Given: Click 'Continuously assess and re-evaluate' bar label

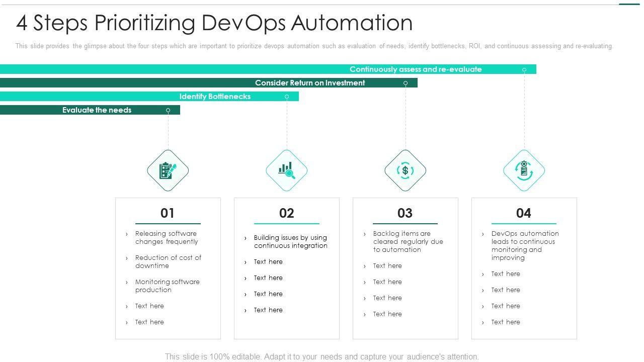Looking at the screenshot, I should (416, 69).
